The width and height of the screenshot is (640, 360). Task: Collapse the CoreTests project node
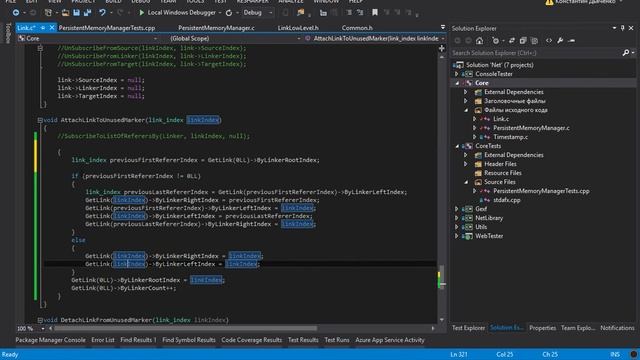coord(457,146)
